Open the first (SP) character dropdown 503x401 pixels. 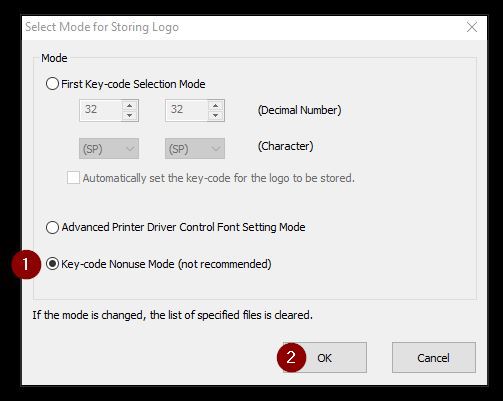(109, 149)
